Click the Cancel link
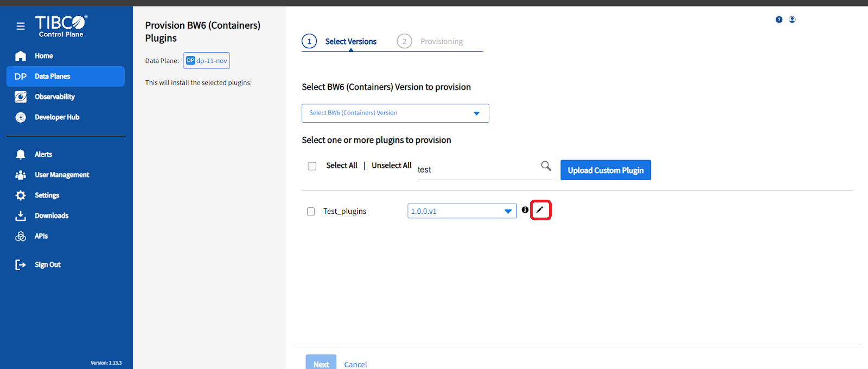The height and width of the screenshot is (369, 868). 355,365
